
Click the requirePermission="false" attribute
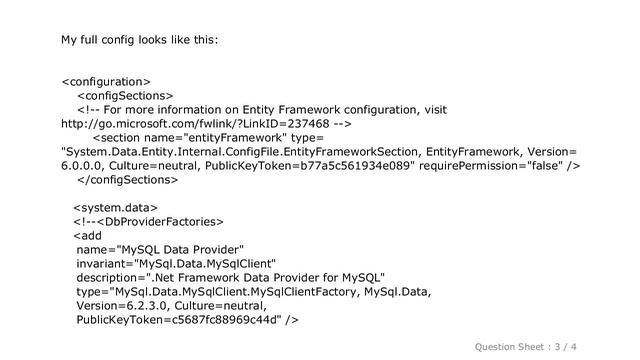(x=491, y=166)
